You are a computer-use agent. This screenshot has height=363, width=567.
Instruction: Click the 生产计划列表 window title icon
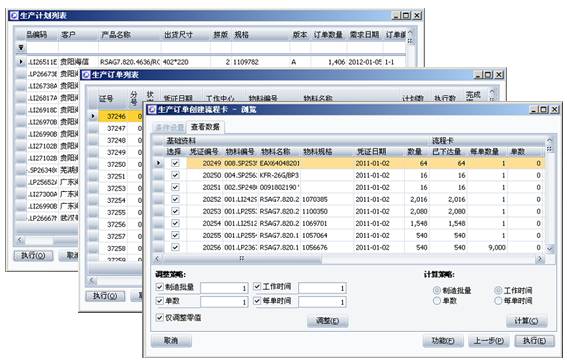pos(14,16)
